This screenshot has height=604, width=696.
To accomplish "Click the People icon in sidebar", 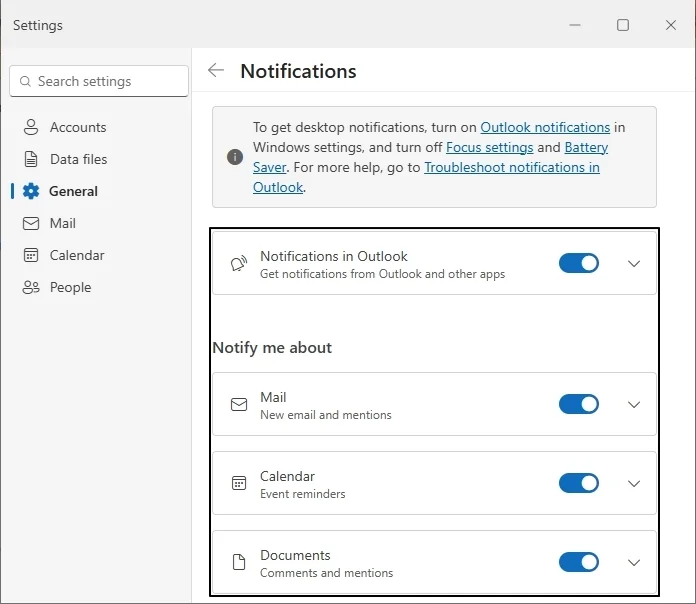I will [x=31, y=287].
